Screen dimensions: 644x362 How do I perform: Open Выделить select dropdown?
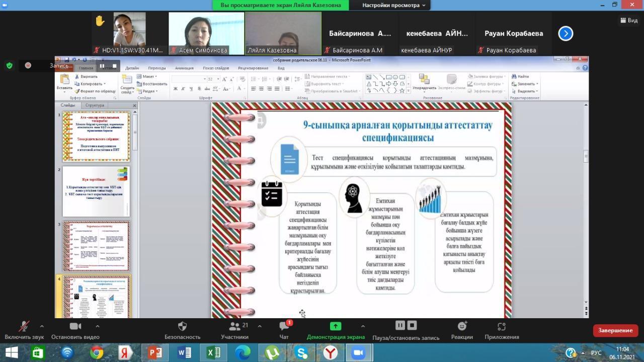(x=525, y=91)
